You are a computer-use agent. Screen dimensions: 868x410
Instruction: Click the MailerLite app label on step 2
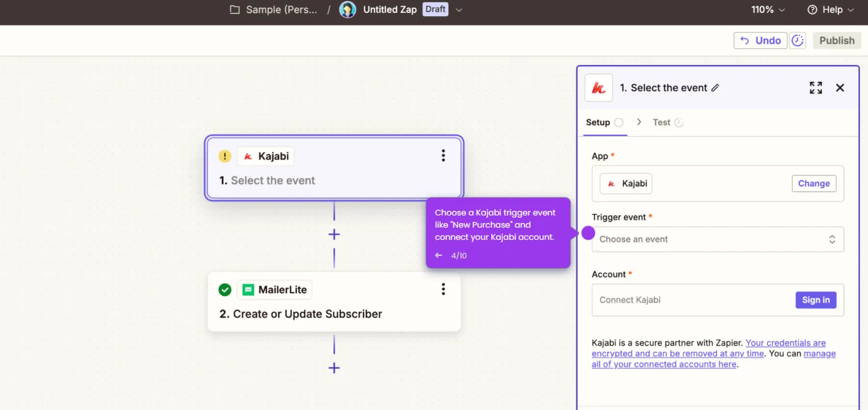click(x=275, y=290)
